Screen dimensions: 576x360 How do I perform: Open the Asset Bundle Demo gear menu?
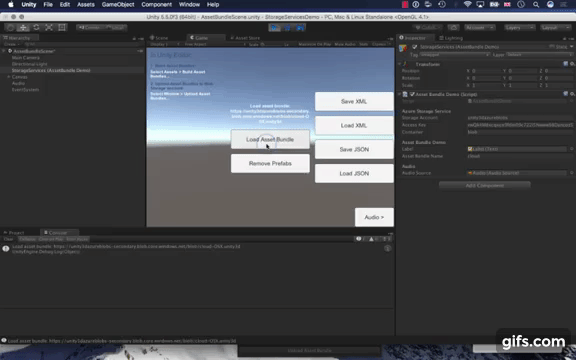[x=572, y=94]
